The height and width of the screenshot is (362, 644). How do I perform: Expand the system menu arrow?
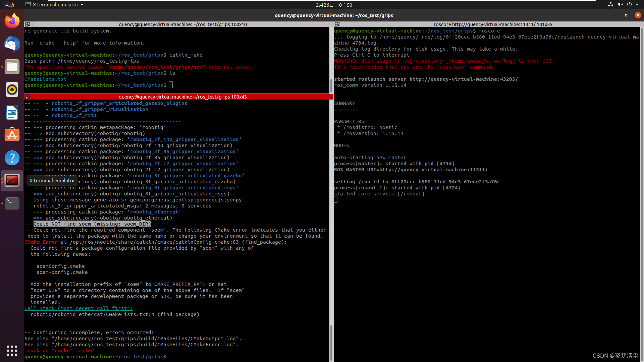click(637, 5)
